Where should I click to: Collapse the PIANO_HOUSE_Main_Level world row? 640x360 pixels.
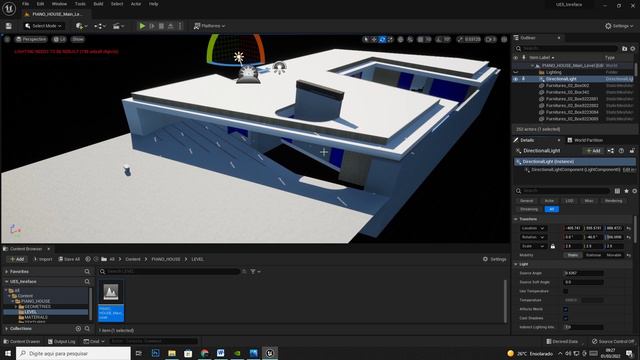(533, 65)
